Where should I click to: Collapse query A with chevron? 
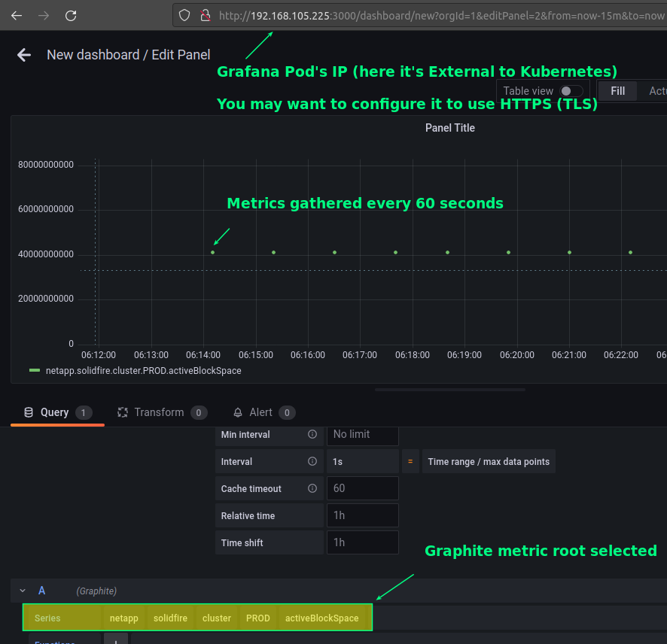tap(23, 591)
